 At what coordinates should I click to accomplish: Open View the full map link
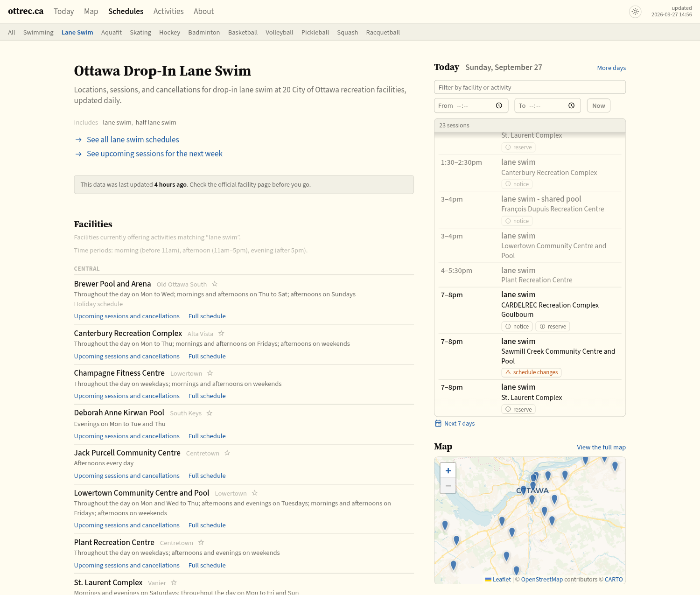click(601, 447)
